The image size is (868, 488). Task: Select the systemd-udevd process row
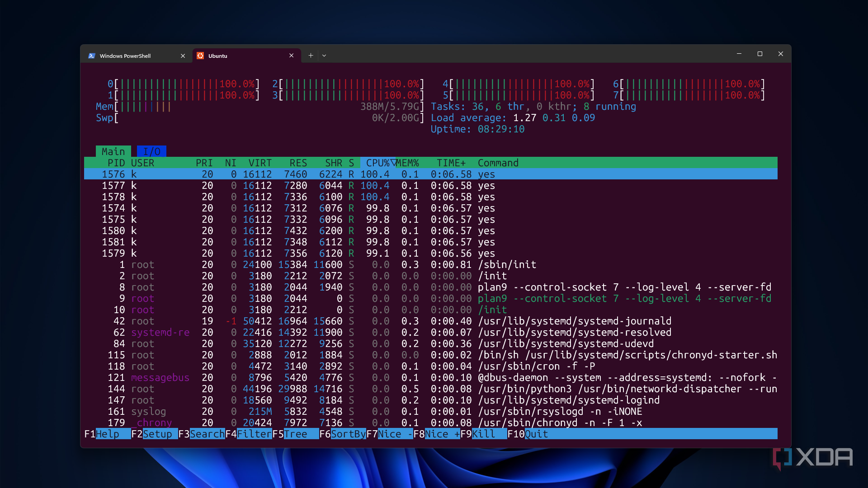[x=430, y=343]
